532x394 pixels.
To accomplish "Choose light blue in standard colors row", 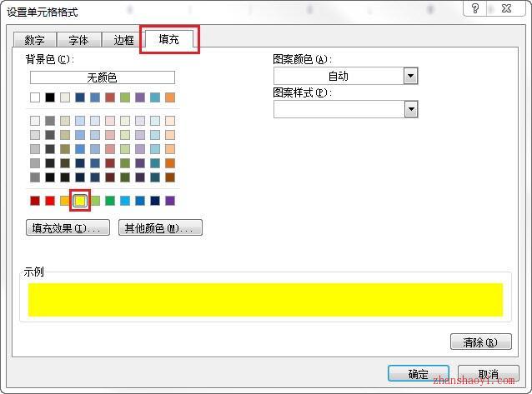I will click(125, 201).
